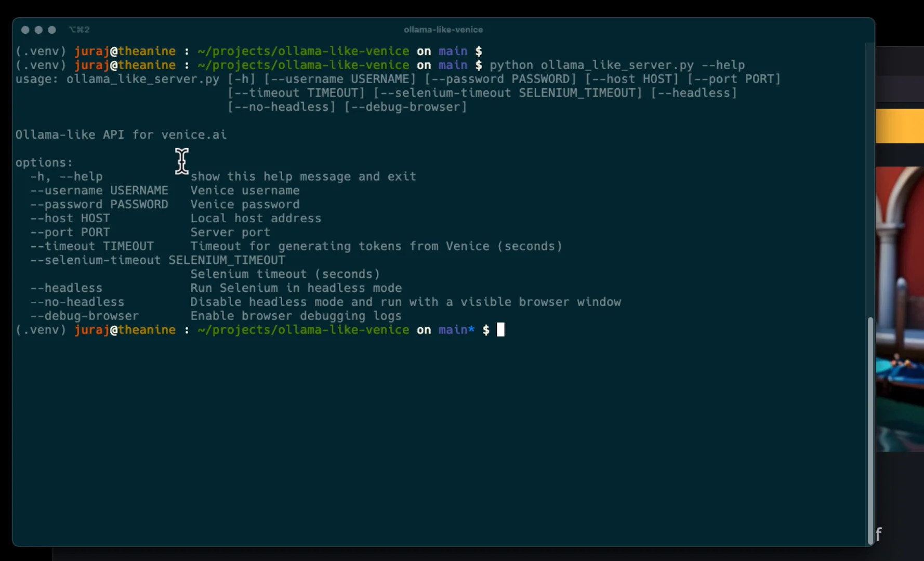Viewport: 924px width, 561px height.
Task: Click the --selenium-timeout SELENIUM_TIMEOUT option line
Action: pyautogui.click(x=157, y=260)
